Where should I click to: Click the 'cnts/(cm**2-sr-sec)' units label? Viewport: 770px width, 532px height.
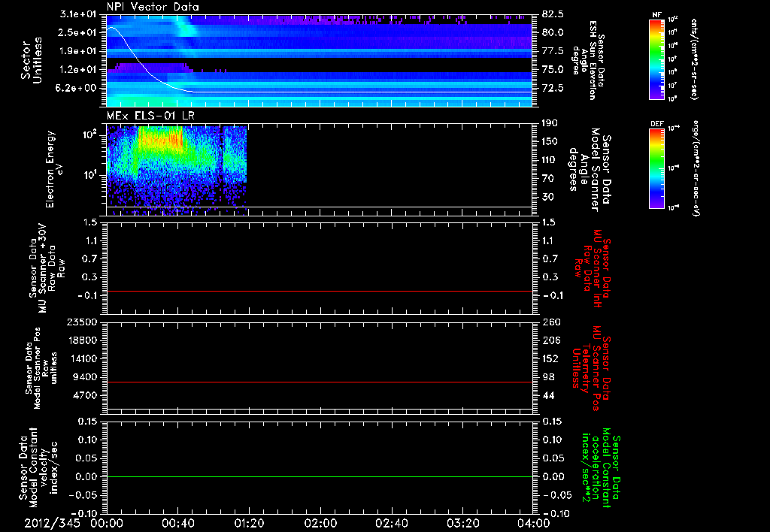tap(694, 59)
